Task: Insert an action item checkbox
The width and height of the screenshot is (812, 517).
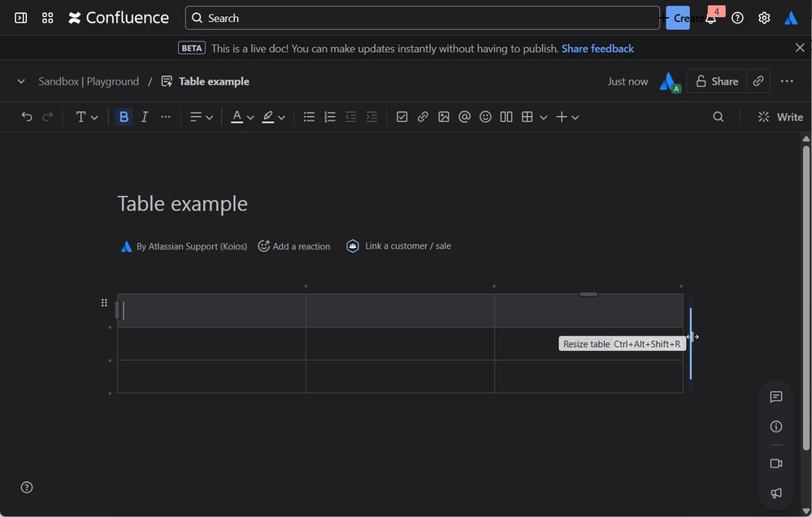Action: (x=402, y=117)
